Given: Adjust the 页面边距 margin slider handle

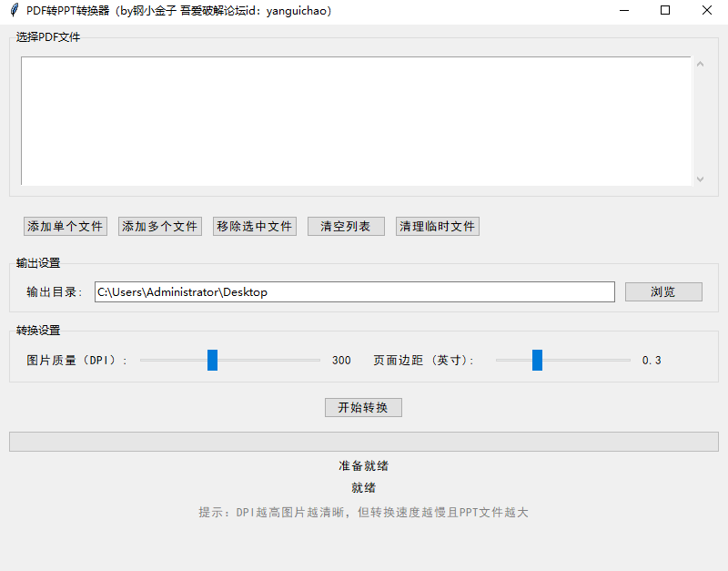Looking at the screenshot, I should [537, 360].
